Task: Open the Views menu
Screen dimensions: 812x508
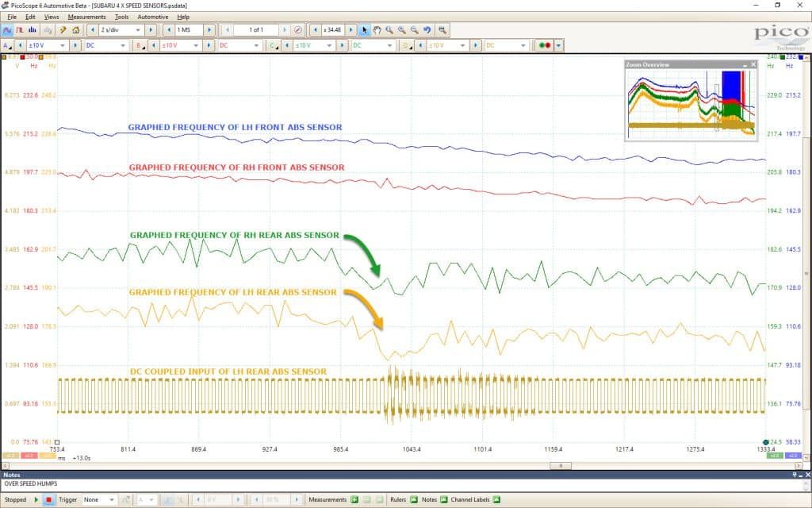Action: pyautogui.click(x=52, y=17)
